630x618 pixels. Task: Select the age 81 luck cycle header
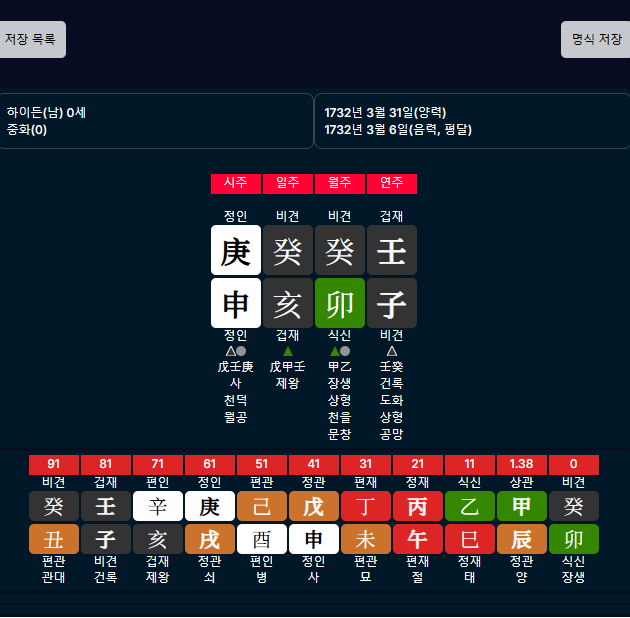(106, 465)
